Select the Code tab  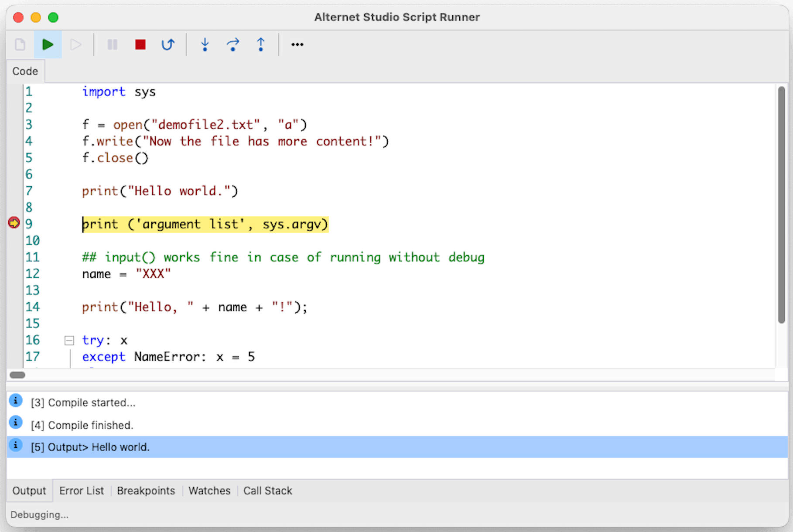[25, 71]
